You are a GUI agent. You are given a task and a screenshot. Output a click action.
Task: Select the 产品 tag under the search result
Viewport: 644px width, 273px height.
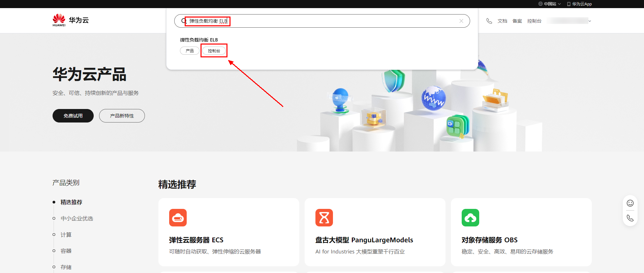(190, 51)
